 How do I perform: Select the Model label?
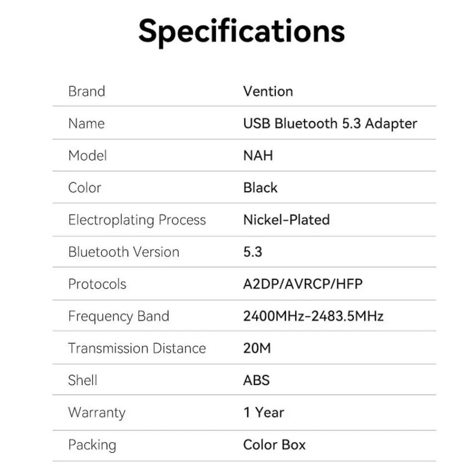click(88, 156)
